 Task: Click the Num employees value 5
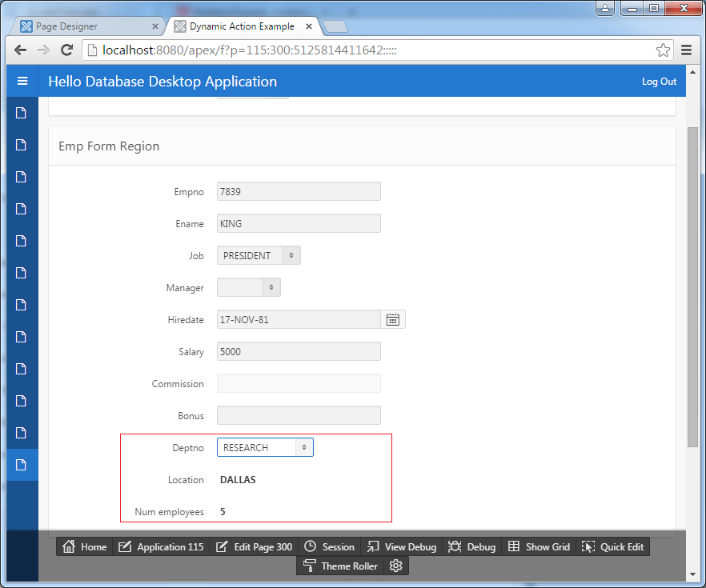click(223, 511)
